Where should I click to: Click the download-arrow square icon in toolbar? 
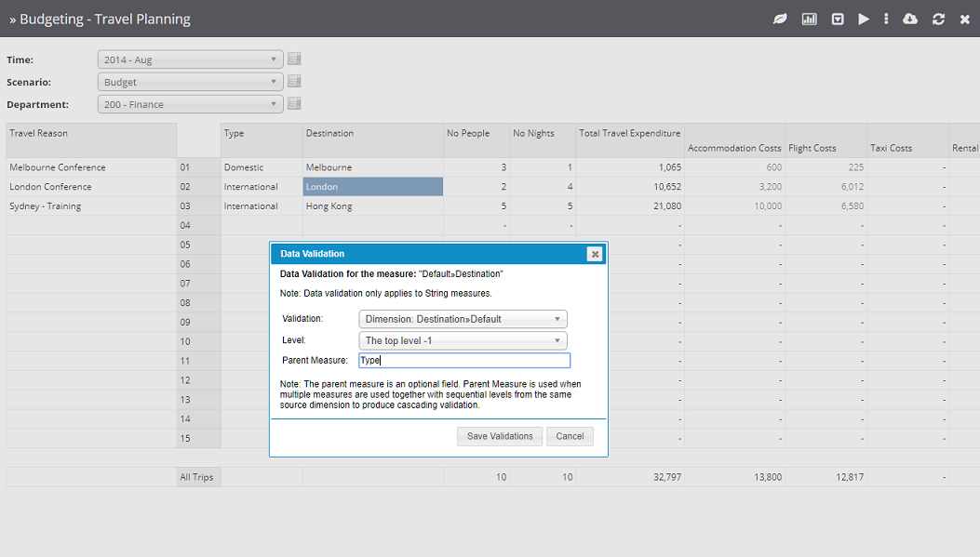tap(835, 19)
